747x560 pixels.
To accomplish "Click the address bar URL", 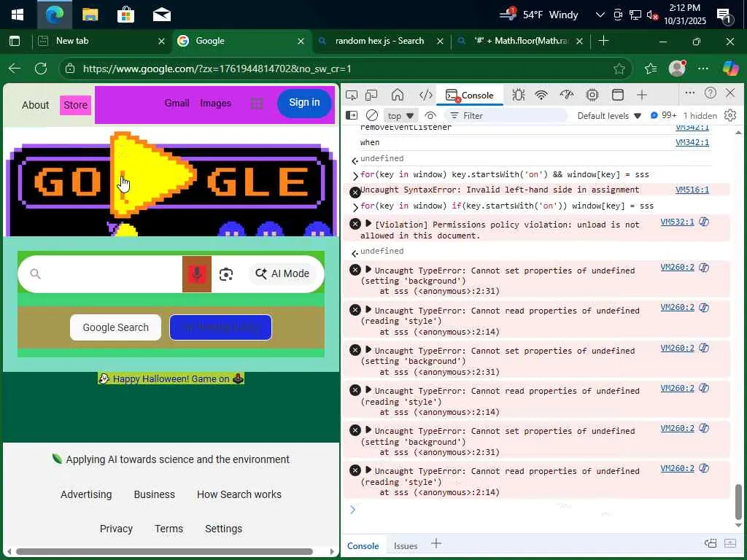I will point(217,69).
